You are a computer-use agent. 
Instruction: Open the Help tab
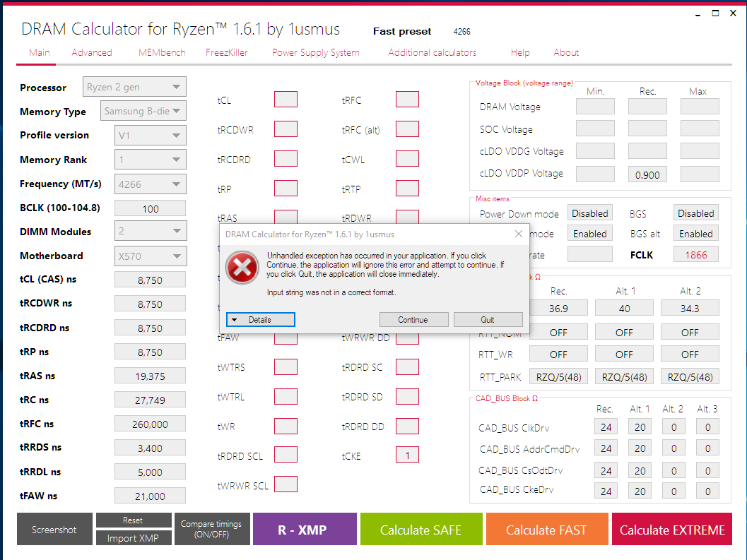pyautogui.click(x=520, y=52)
